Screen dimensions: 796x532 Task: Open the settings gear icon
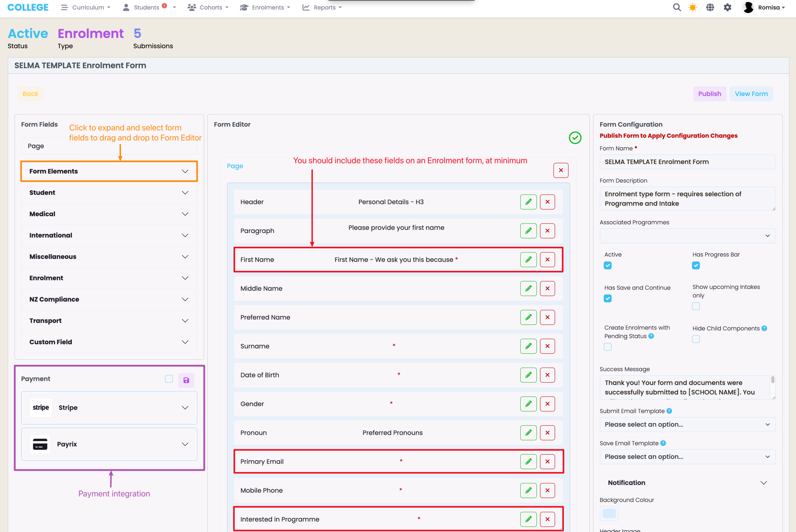coord(727,7)
